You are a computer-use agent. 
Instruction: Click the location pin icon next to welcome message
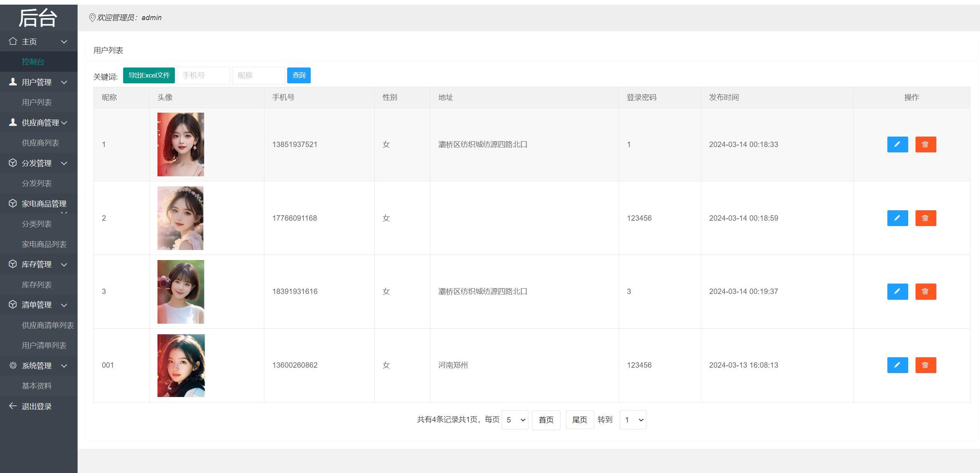92,17
